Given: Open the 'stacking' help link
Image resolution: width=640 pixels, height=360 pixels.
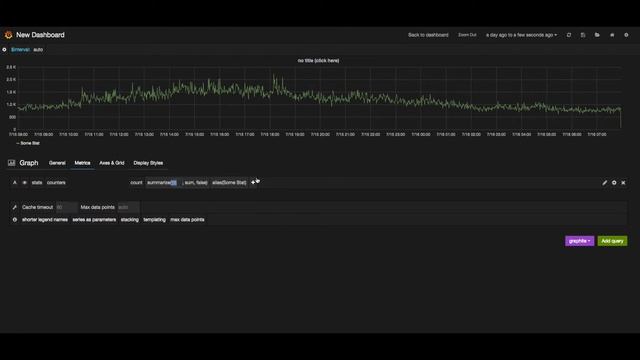Looking at the screenshot, I should tap(130, 220).
